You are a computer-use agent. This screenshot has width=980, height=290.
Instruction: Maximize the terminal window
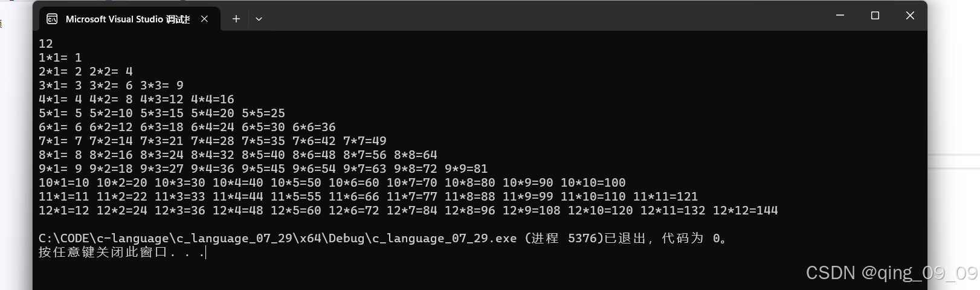875,16
